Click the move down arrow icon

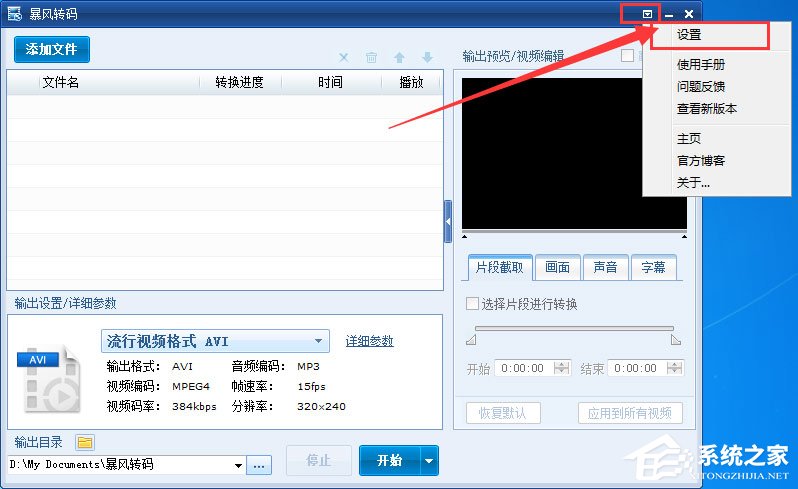(x=427, y=58)
